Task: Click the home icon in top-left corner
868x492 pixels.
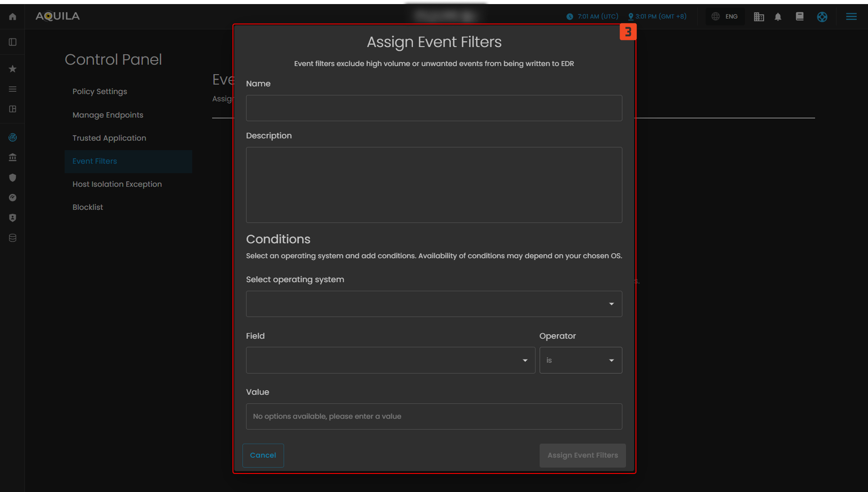Action: coord(13,17)
